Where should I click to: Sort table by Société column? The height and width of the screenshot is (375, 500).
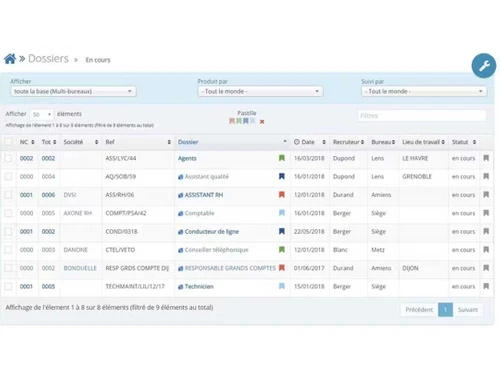pos(81,142)
